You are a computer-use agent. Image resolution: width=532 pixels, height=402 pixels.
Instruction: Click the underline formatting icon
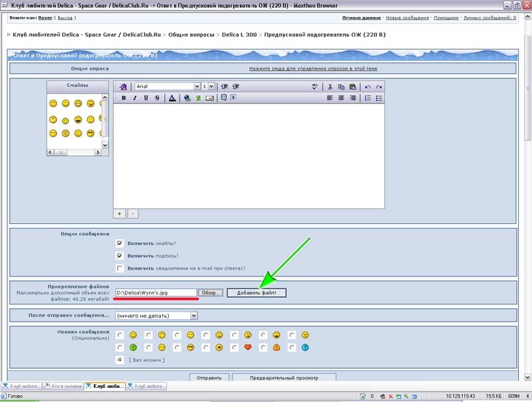146,98
